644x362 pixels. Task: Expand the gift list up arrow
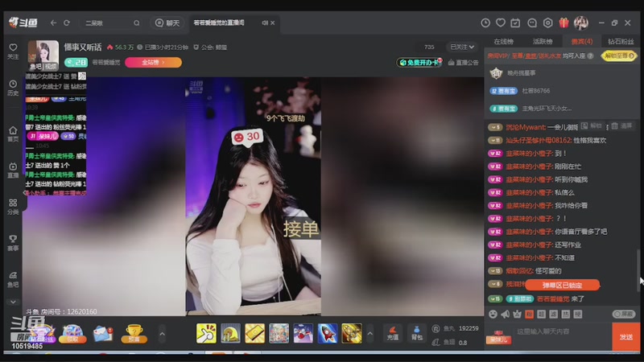369,334
